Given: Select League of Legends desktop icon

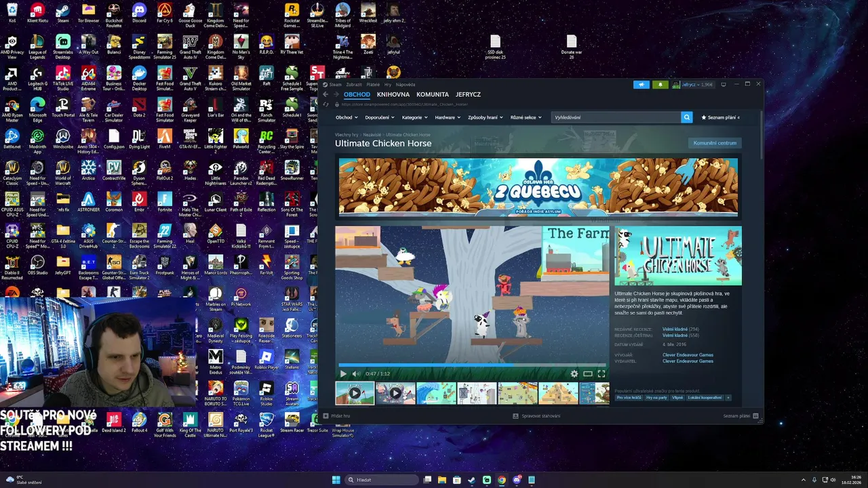Looking at the screenshot, I should (37, 45).
